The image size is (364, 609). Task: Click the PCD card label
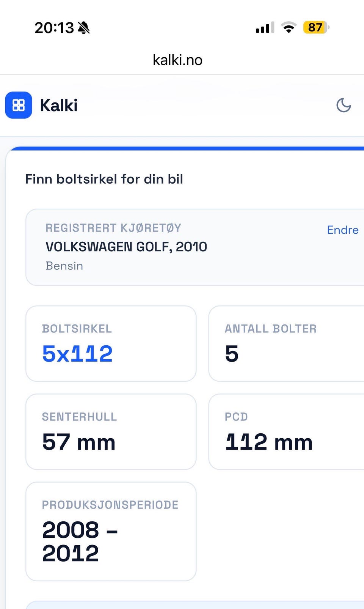pyautogui.click(x=236, y=417)
